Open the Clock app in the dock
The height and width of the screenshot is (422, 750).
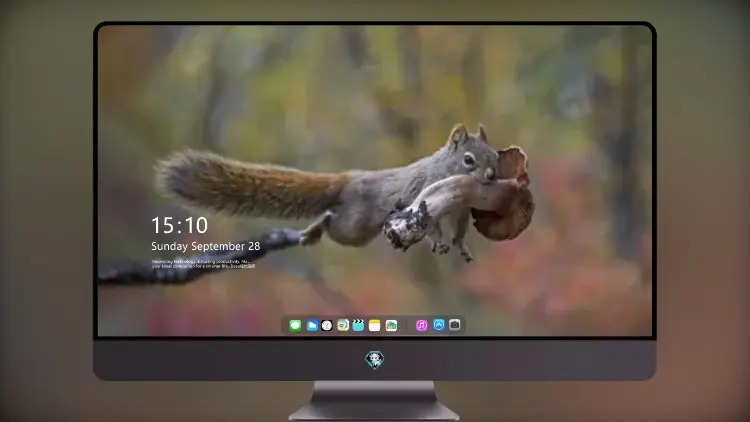[327, 325]
